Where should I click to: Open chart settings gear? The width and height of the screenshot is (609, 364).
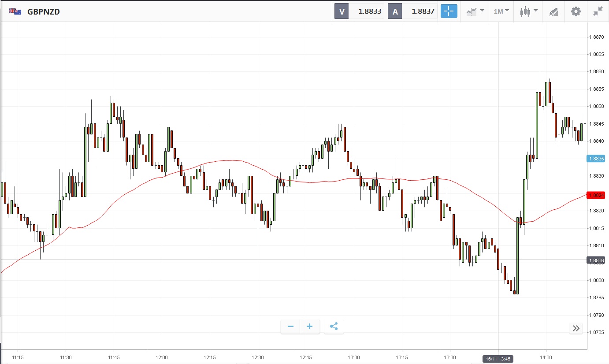pos(576,11)
